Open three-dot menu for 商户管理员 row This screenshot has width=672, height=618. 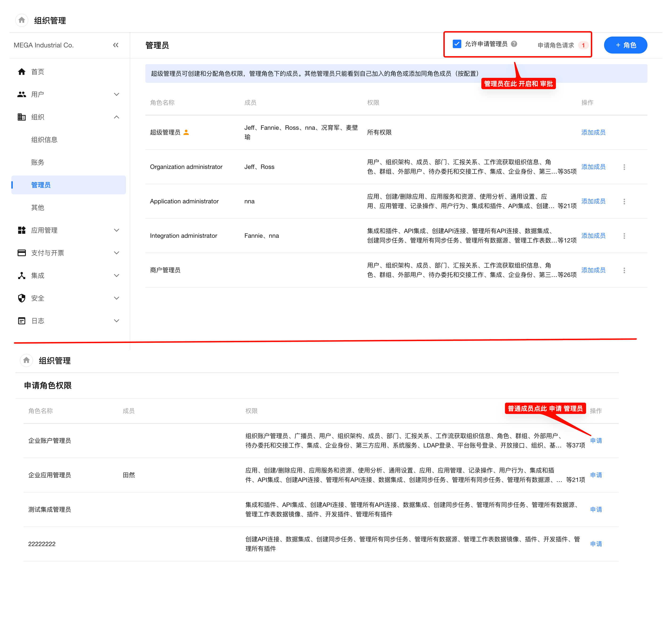(x=624, y=270)
